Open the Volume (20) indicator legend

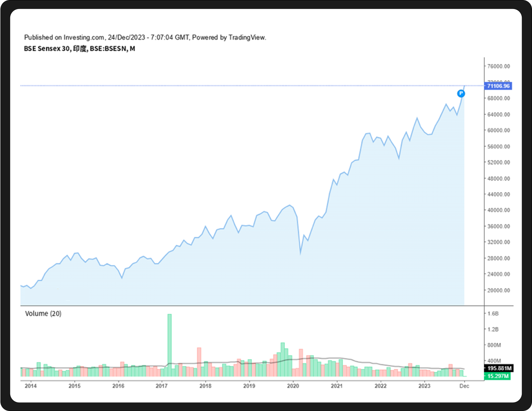pyautogui.click(x=43, y=314)
